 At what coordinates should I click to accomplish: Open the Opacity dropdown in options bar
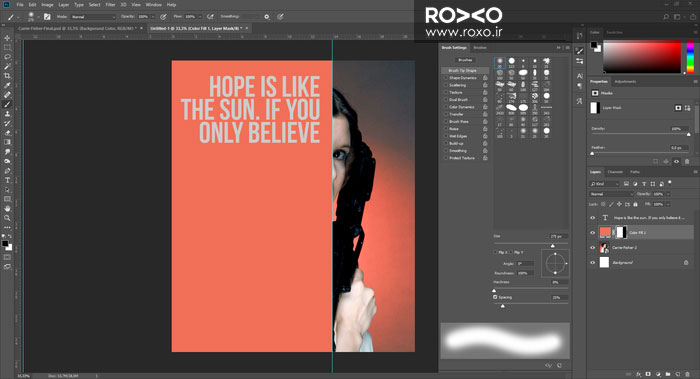pos(152,17)
